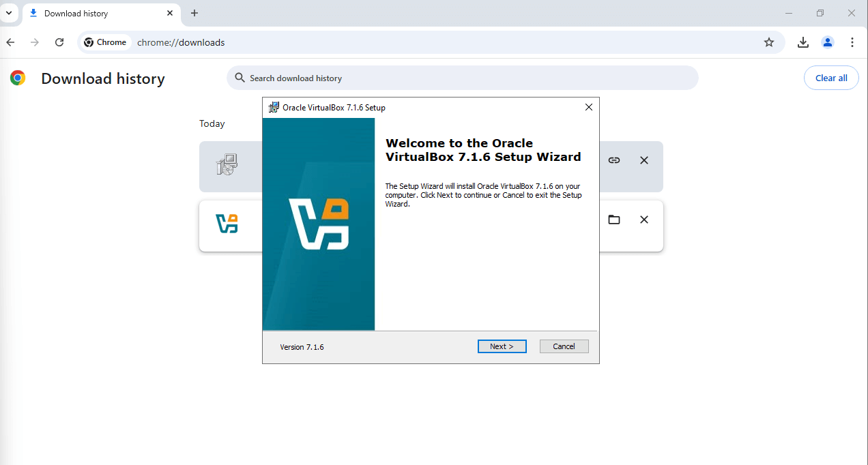Click the installer file icon in first download
The width and height of the screenshot is (868, 465).
point(227,164)
